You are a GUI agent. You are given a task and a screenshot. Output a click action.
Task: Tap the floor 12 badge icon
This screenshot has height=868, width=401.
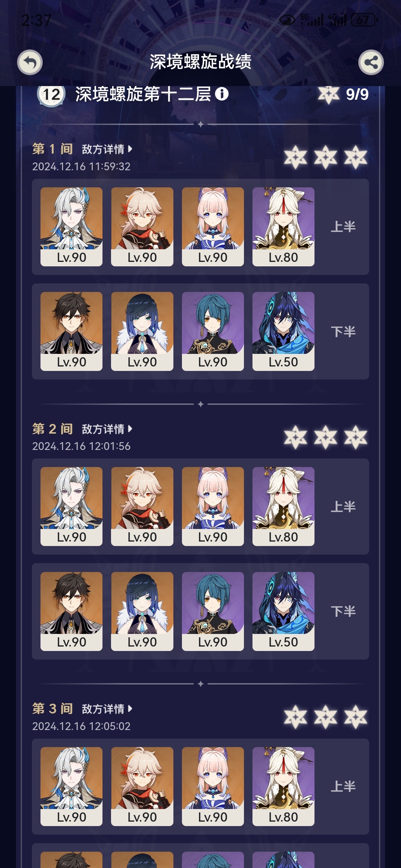[51, 95]
